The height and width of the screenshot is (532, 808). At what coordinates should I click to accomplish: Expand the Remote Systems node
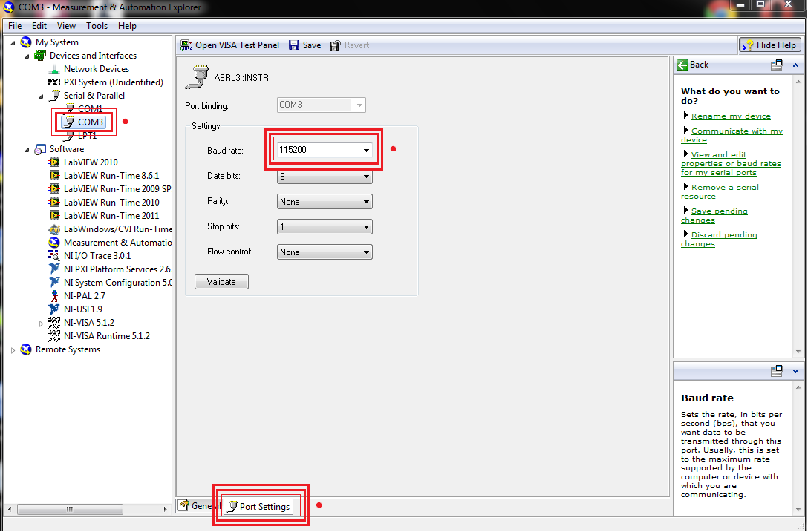[13, 350]
